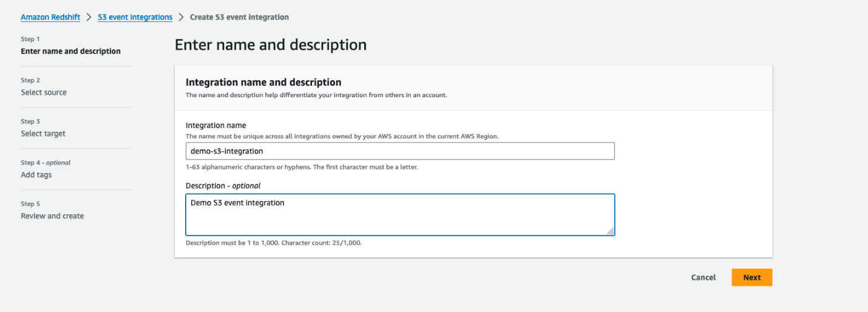Open the S3 event integrations breadcrumb link
This screenshot has width=868, height=312.
[135, 17]
